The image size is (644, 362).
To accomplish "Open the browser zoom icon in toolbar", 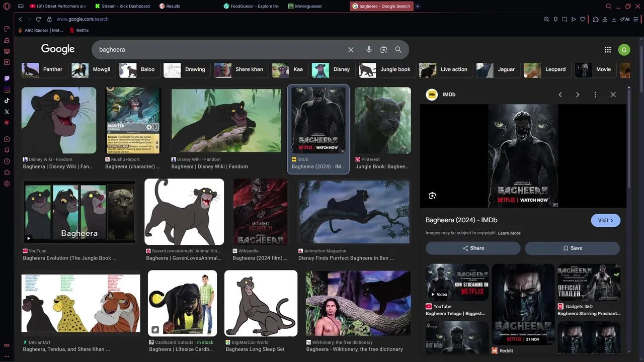I will coord(546,19).
